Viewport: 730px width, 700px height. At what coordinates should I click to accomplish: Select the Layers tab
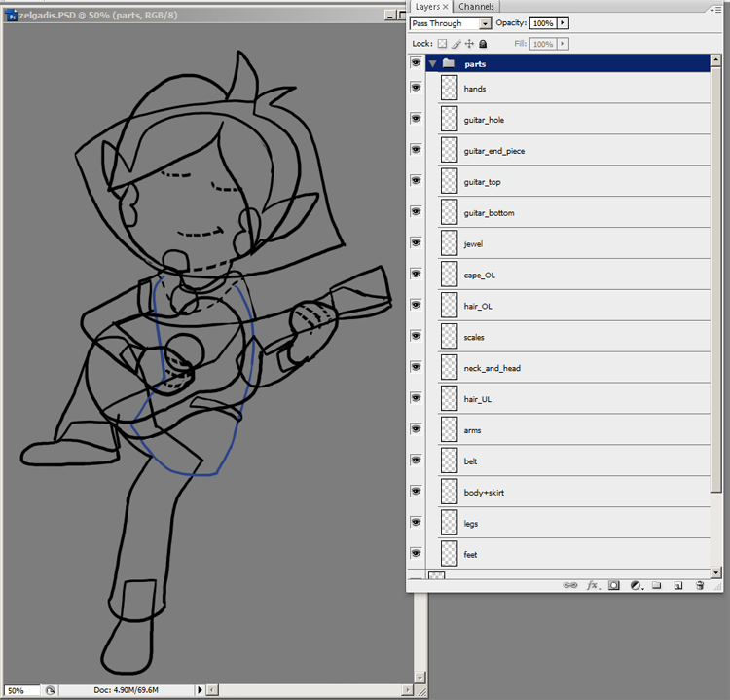pos(427,7)
